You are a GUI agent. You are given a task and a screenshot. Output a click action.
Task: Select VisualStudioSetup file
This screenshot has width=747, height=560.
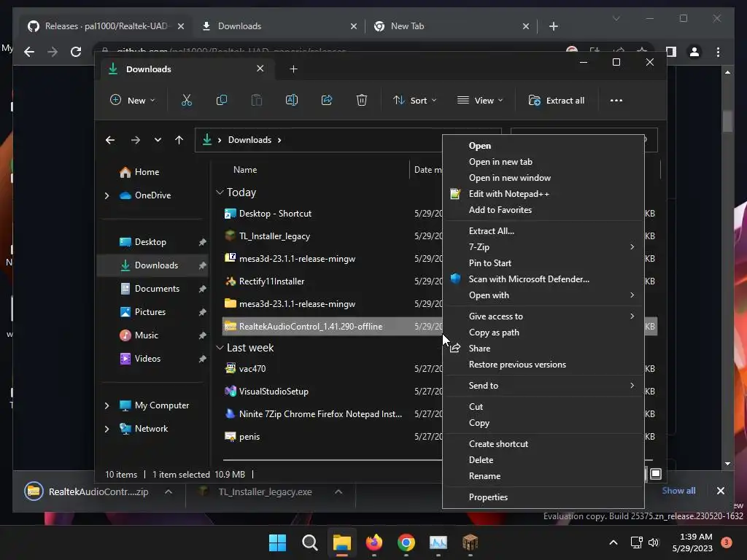pyautogui.click(x=274, y=392)
